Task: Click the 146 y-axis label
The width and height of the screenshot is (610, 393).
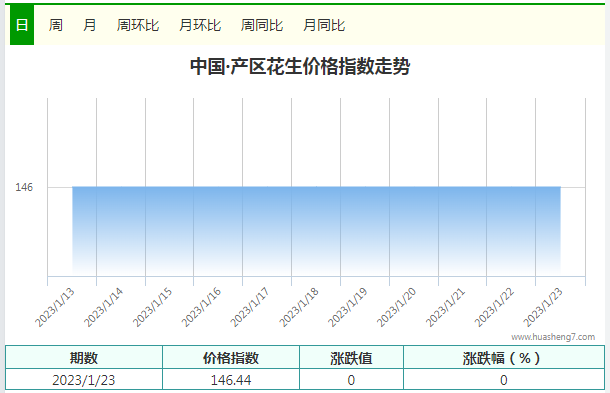Action: (24, 187)
